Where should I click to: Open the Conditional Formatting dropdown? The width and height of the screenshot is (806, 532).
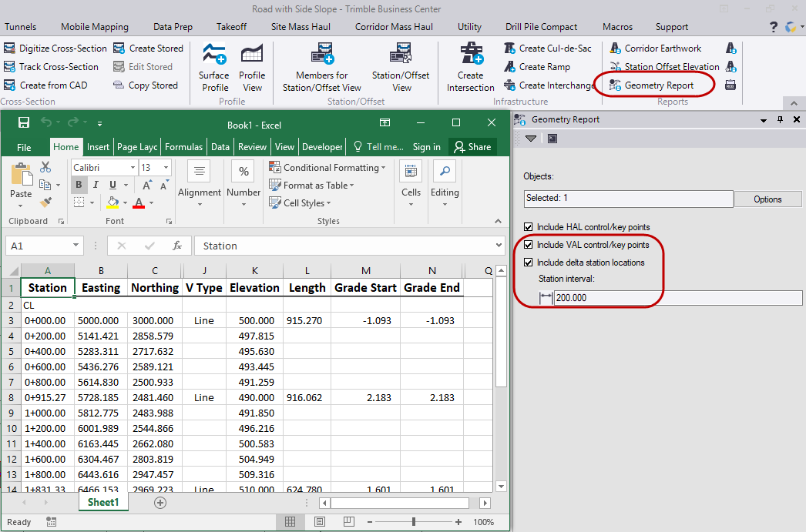[x=327, y=167]
